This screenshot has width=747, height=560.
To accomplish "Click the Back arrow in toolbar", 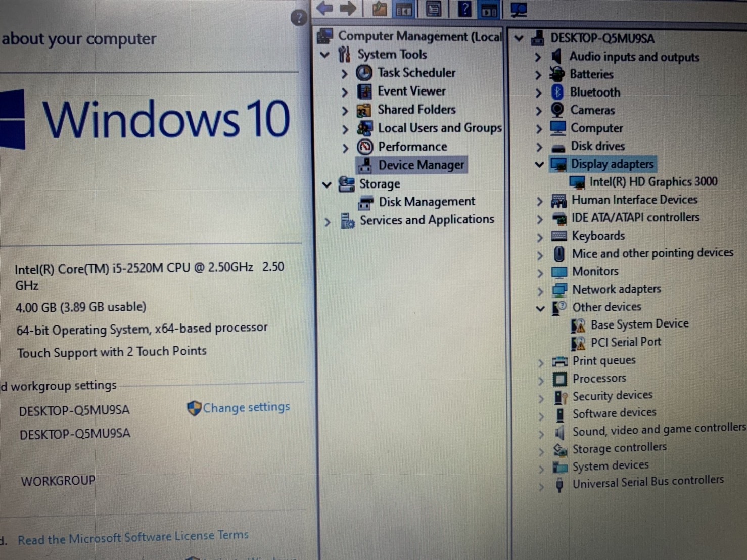I will [x=325, y=8].
